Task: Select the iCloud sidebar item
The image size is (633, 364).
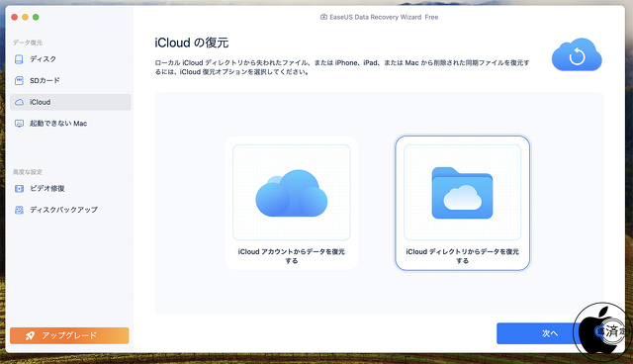Action: [70, 102]
